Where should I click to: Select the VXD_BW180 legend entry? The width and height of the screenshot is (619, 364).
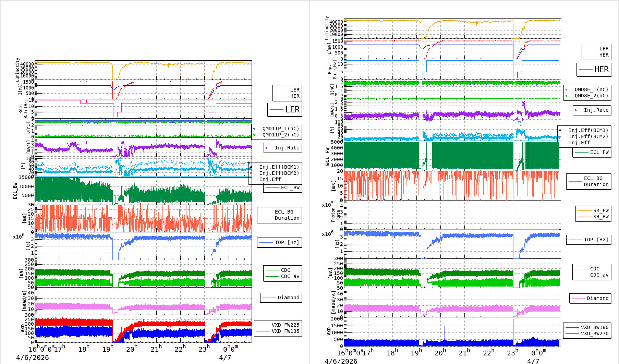click(594, 327)
